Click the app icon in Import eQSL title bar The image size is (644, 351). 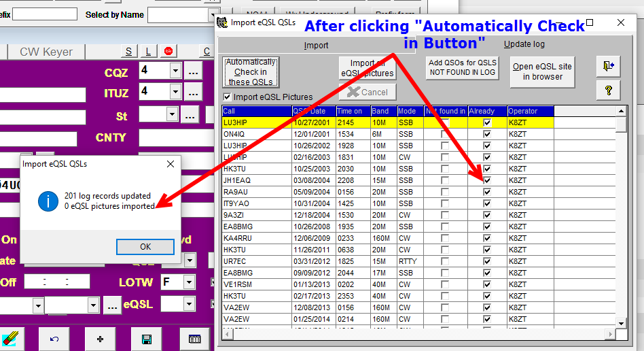coord(222,22)
